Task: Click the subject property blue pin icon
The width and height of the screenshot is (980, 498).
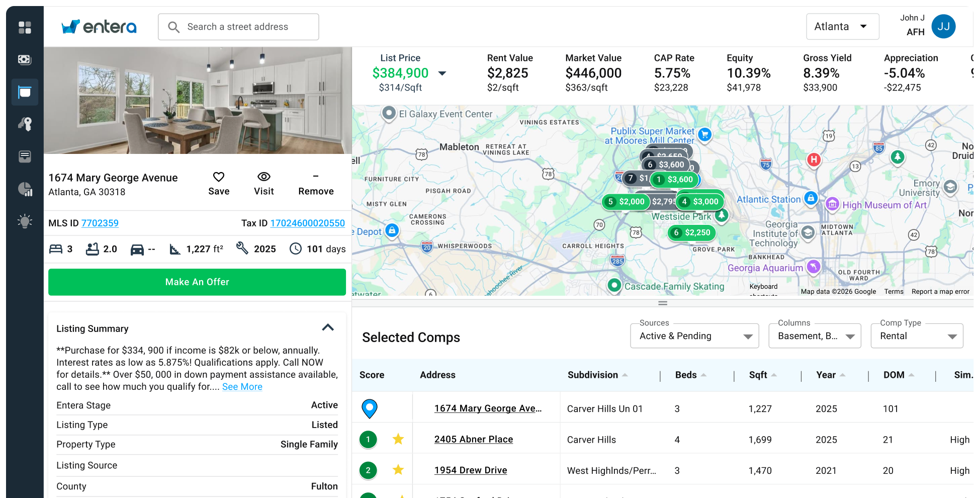Action: (370, 408)
